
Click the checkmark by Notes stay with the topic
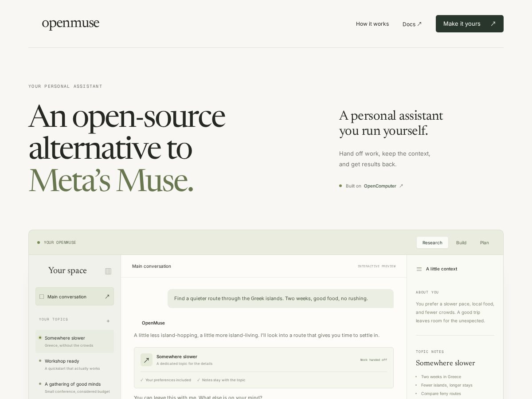(x=199, y=380)
